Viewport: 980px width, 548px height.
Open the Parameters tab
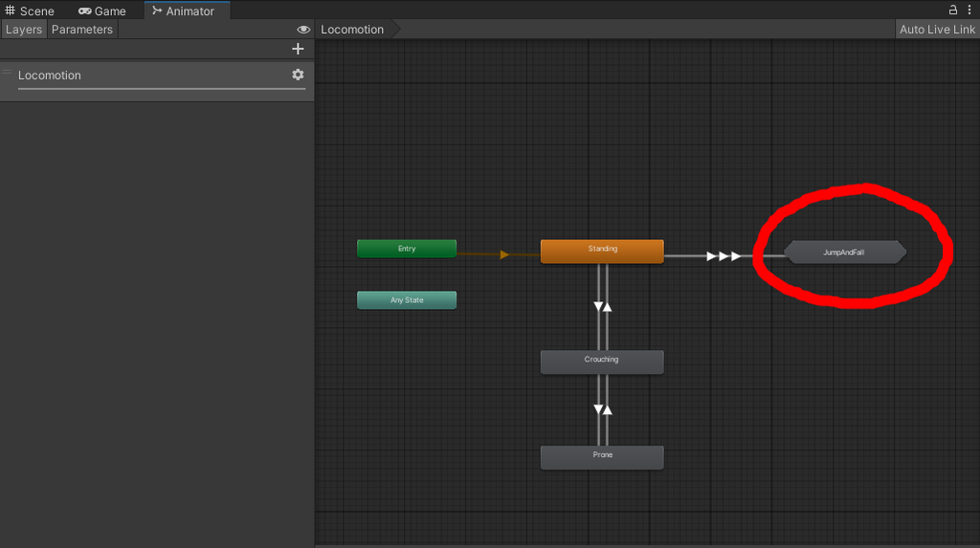pos(82,30)
